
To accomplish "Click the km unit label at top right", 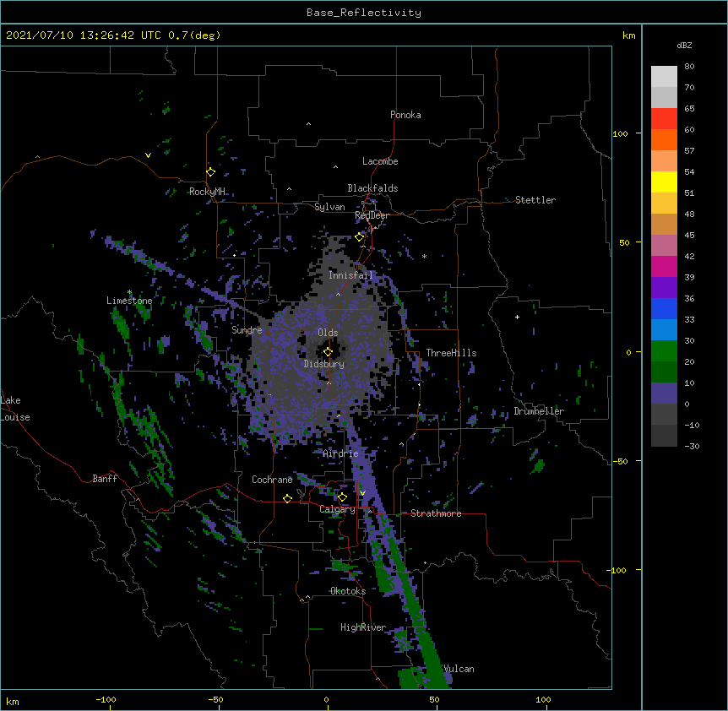I will tap(629, 35).
